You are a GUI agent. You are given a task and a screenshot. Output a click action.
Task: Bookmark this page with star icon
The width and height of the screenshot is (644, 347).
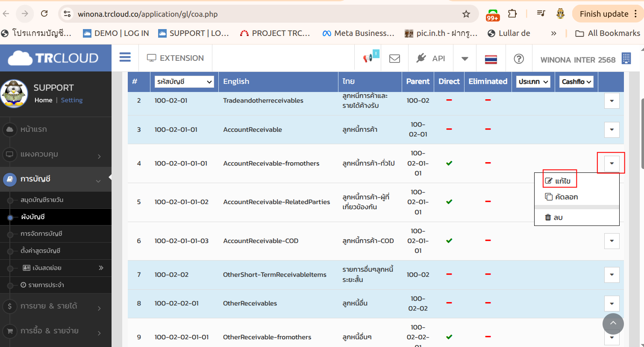click(466, 14)
